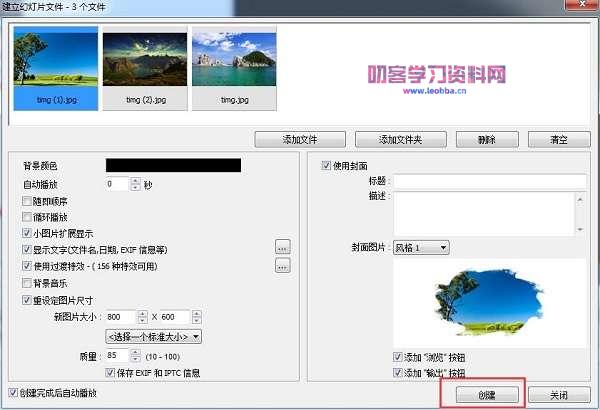Open 过渡特效 settings ellipsis button
The image size is (600, 410).
283,265
